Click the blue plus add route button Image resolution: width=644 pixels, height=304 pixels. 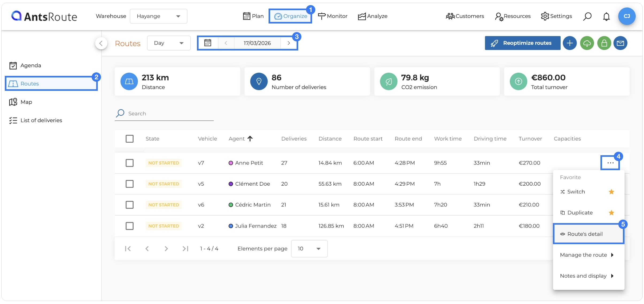coord(570,43)
